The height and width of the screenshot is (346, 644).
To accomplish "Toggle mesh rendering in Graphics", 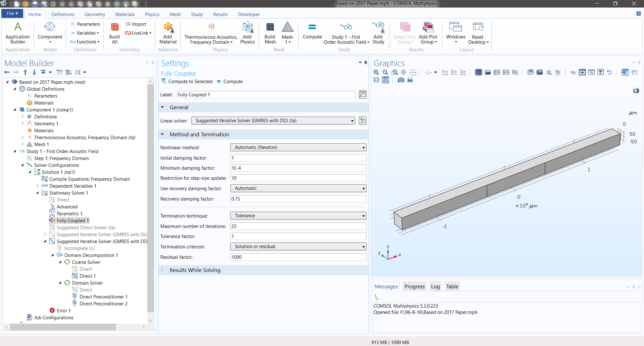I will coord(386,80).
